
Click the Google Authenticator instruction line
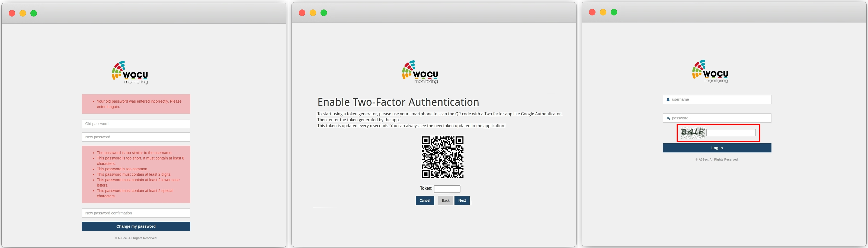(x=440, y=114)
